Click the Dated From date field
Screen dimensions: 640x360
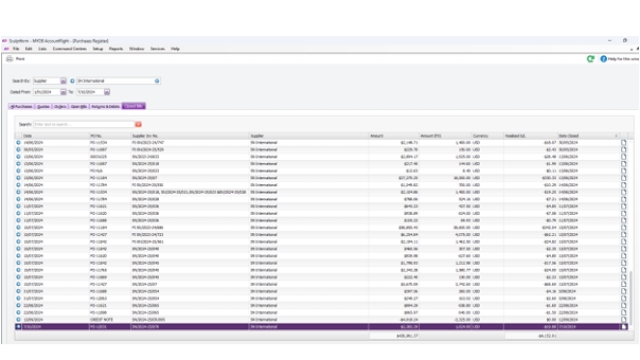(x=47, y=92)
